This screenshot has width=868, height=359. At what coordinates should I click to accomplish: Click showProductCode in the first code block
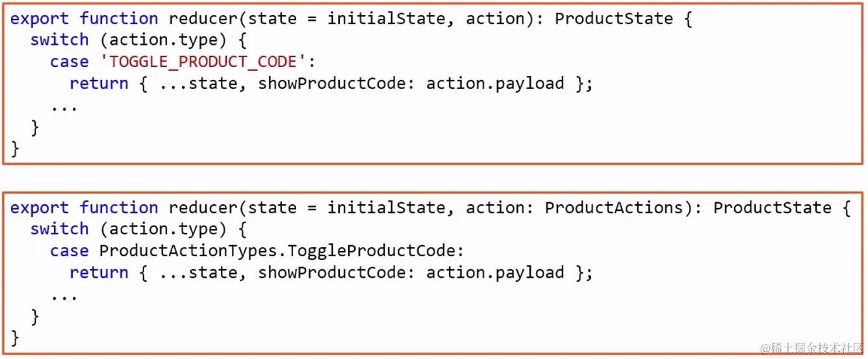coord(335,84)
